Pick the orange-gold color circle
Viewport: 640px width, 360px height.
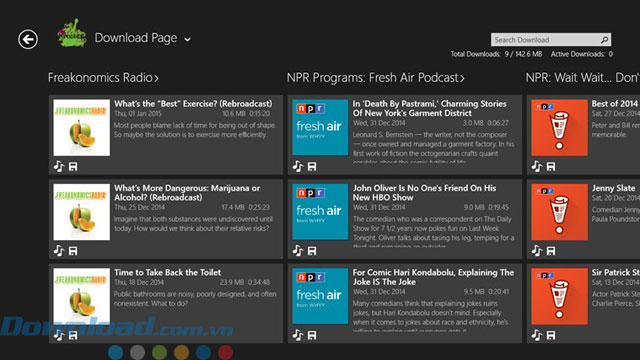(181, 352)
